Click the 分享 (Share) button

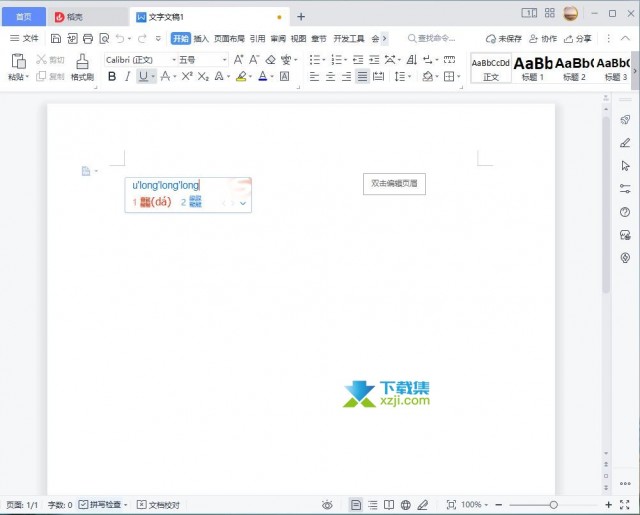point(578,39)
